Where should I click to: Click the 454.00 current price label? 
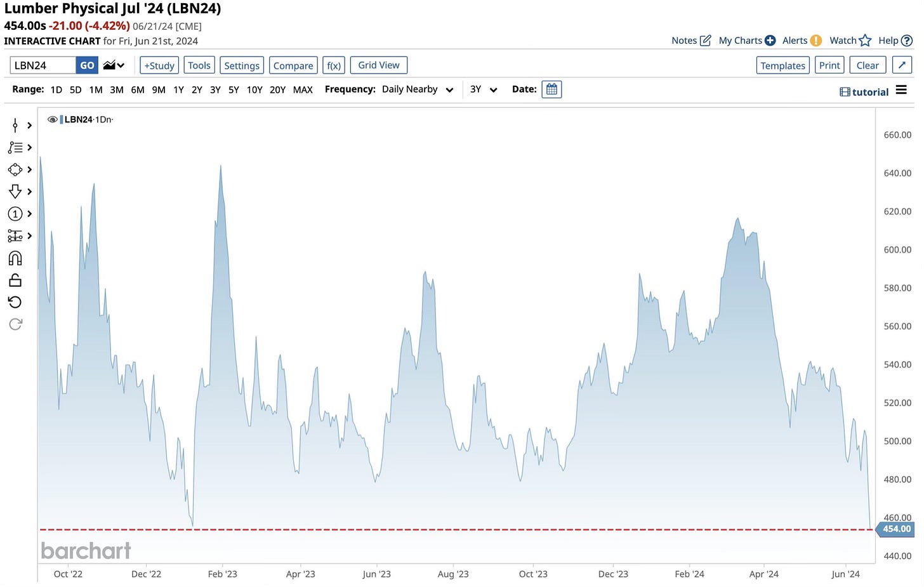895,529
